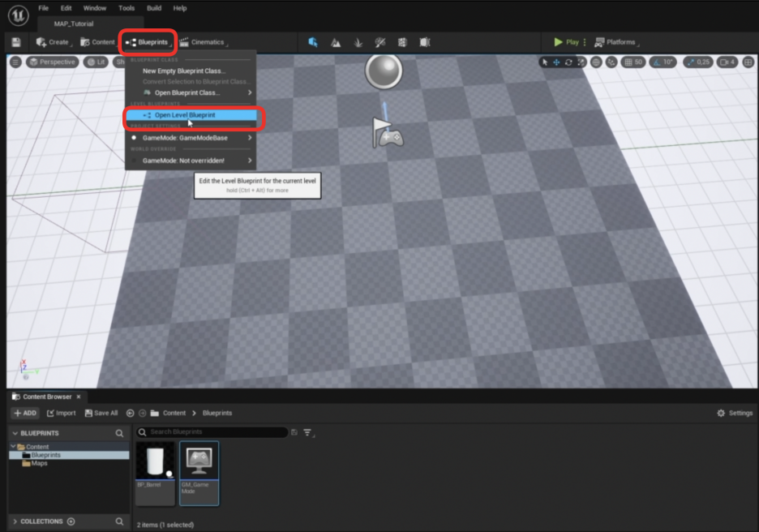
Task: Open the Tools menu
Action: point(126,8)
